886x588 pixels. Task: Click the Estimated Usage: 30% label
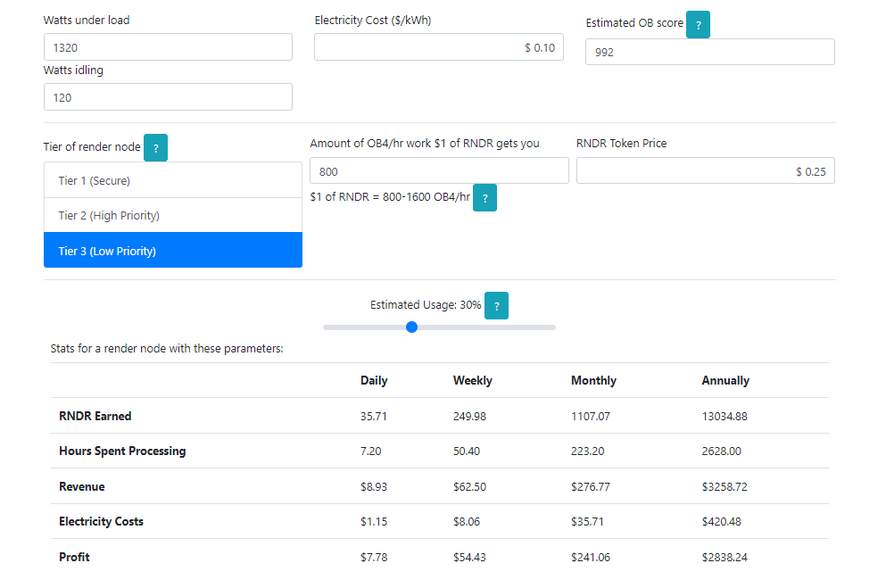pyautogui.click(x=426, y=305)
